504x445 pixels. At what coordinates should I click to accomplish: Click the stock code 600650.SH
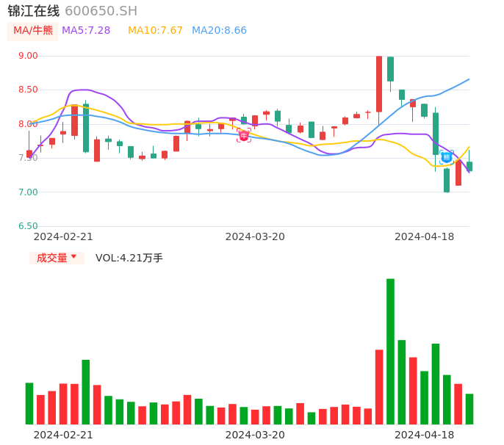101,11
